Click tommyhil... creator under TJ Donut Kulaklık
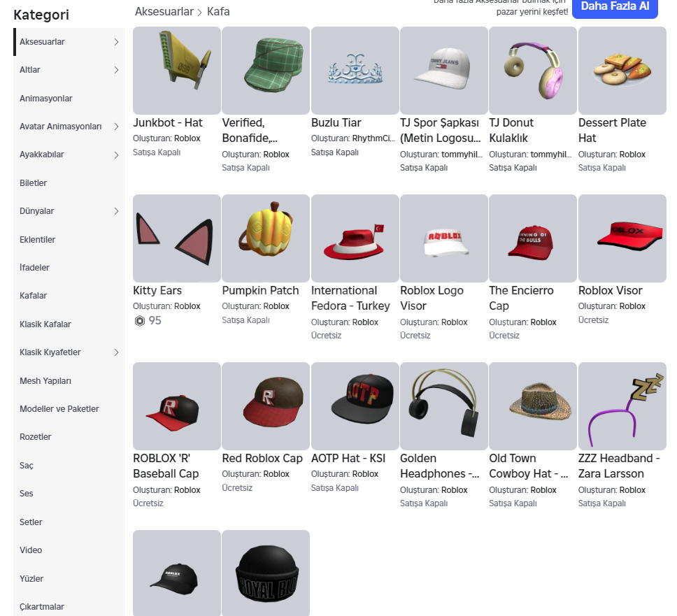The height and width of the screenshot is (616, 677). click(x=551, y=154)
